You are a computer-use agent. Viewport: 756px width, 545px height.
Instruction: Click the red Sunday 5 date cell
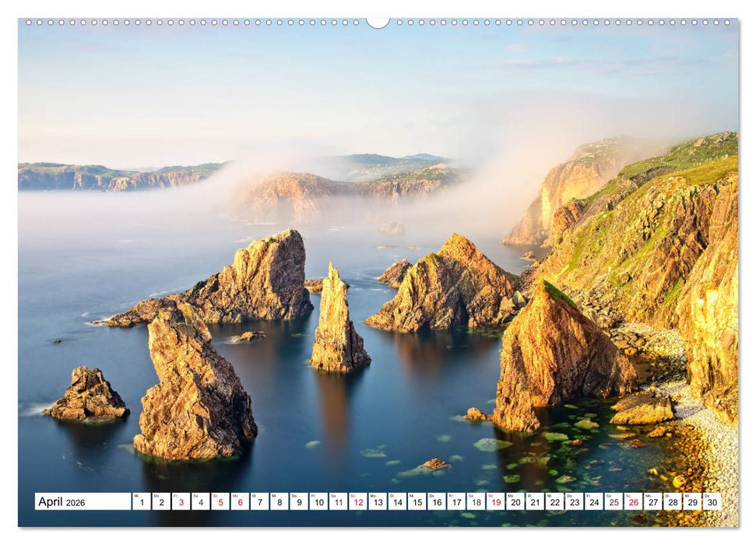click(220, 501)
